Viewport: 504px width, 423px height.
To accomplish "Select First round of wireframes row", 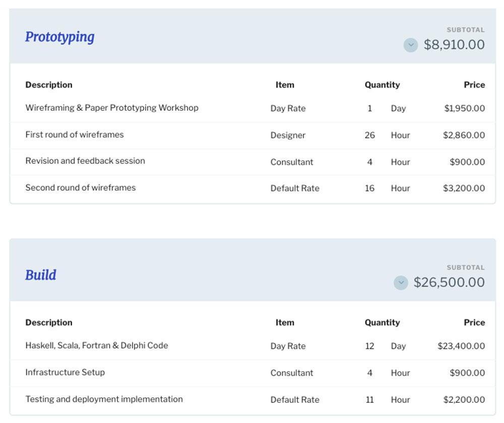I will click(75, 135).
